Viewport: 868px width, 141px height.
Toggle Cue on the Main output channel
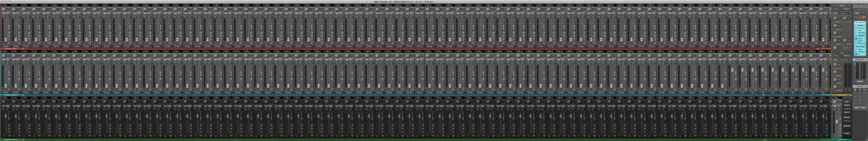[x=839, y=106]
